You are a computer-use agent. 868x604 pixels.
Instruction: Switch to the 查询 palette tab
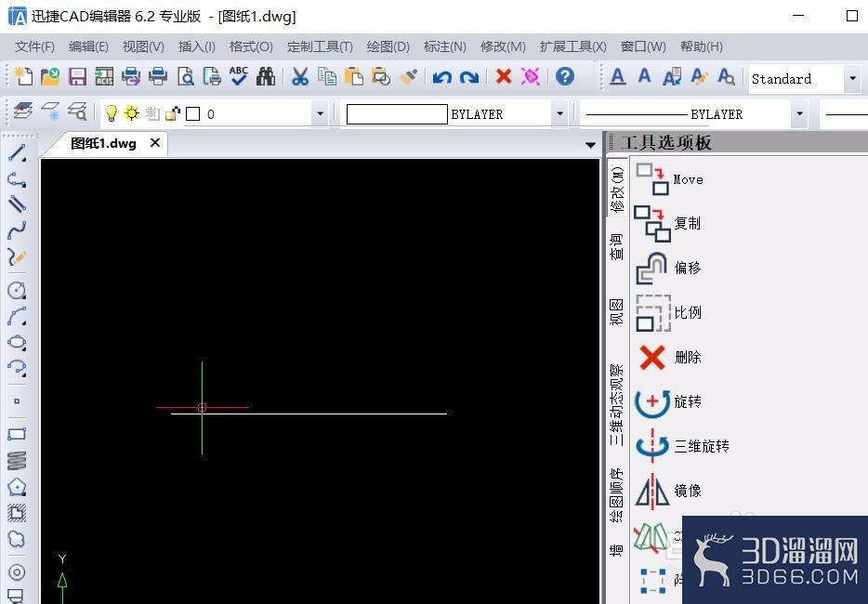point(616,246)
